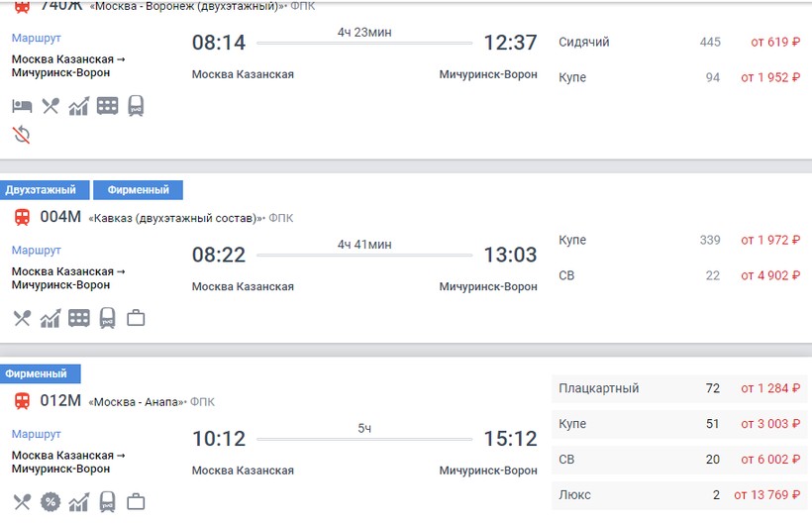This screenshot has width=812, height=524.
Task: Open the Маршрут link for train 004М
Action: tap(37, 251)
